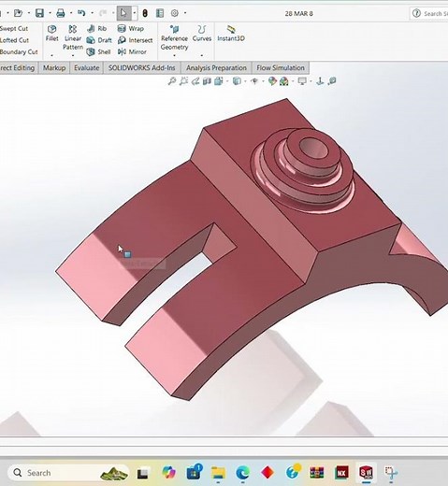The width and height of the screenshot is (448, 486).
Task: Select the Intersect tool
Action: pyautogui.click(x=136, y=40)
